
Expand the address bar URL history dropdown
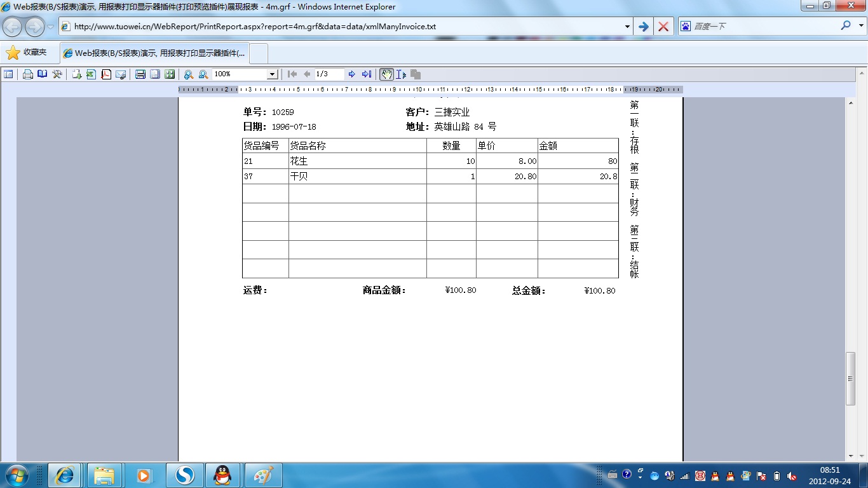627,27
